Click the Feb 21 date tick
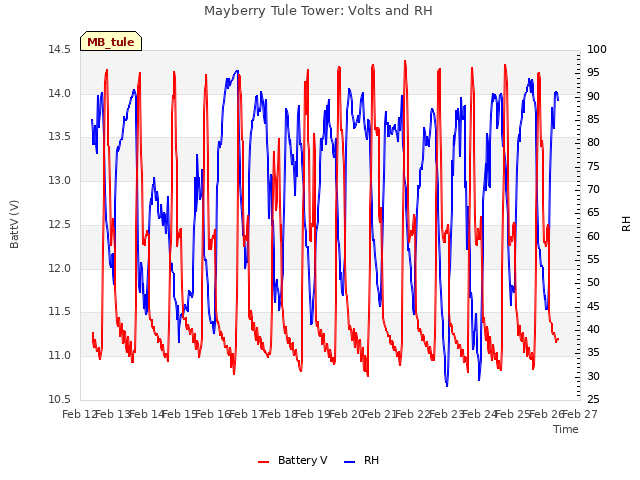 (x=379, y=415)
